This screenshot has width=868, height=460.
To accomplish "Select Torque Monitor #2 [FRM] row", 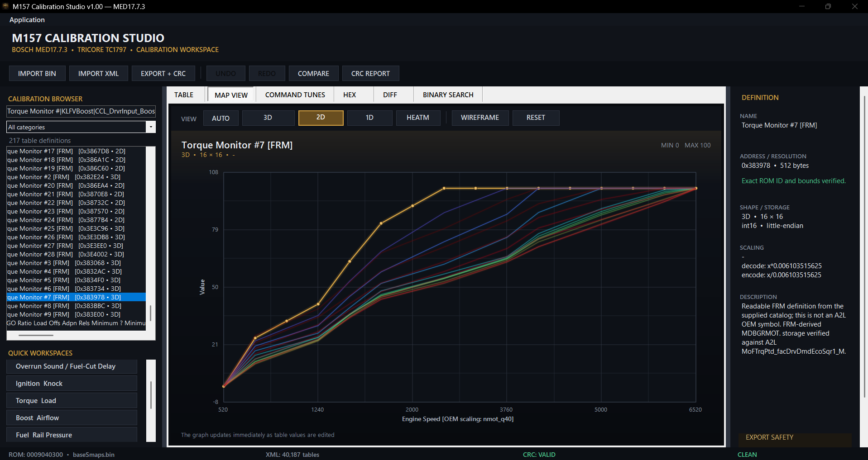I will 76,177.
